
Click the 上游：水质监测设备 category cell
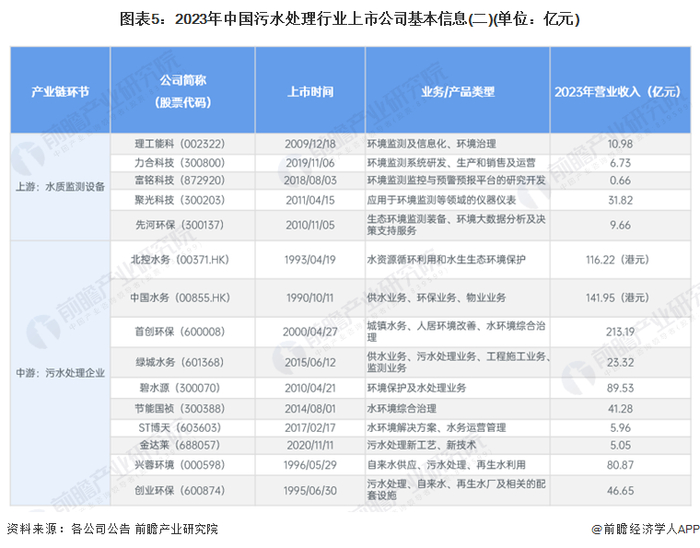click(60, 187)
